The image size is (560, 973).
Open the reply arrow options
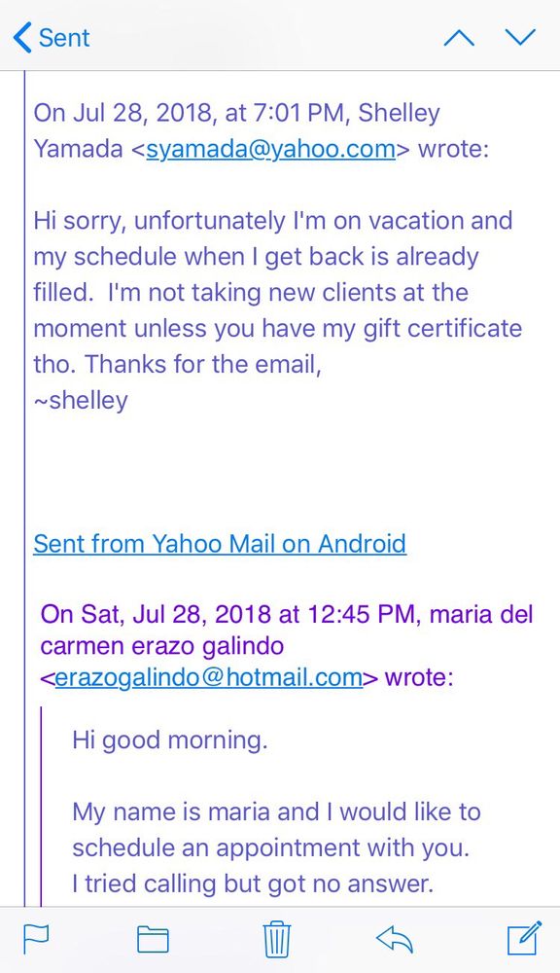[x=395, y=939]
